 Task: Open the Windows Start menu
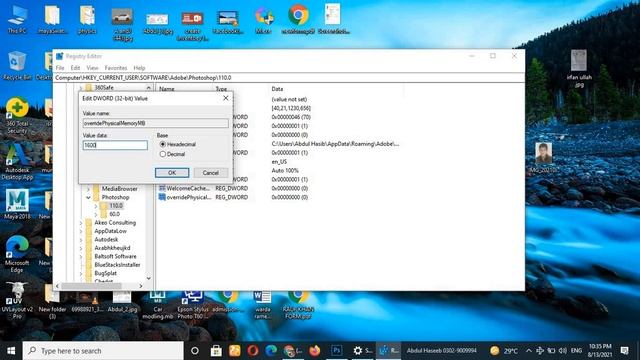(11, 351)
